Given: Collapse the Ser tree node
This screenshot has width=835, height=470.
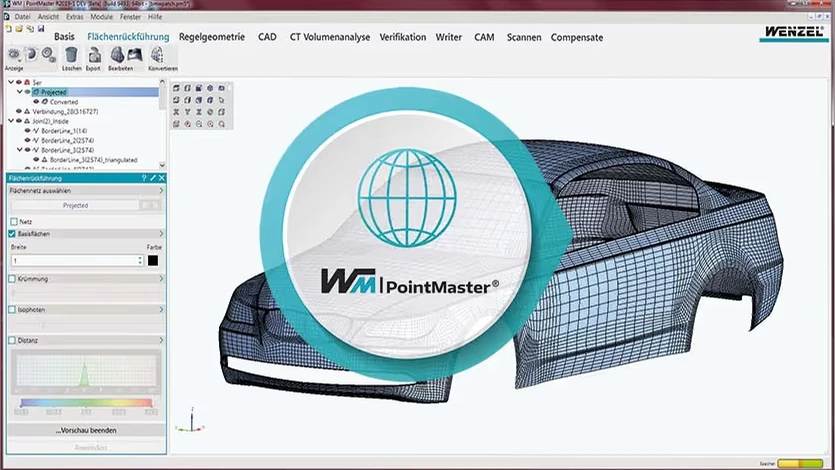Looking at the screenshot, I should (x=11, y=83).
